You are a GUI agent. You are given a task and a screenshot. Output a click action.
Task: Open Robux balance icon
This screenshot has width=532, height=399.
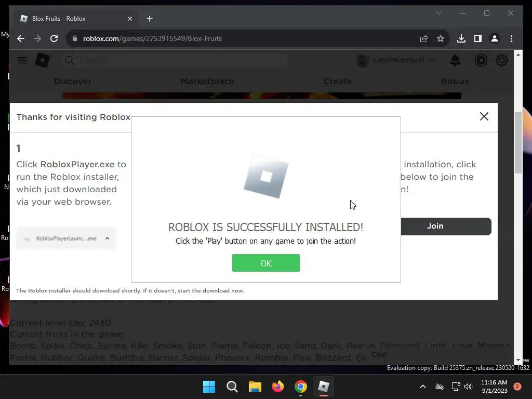[481, 60]
